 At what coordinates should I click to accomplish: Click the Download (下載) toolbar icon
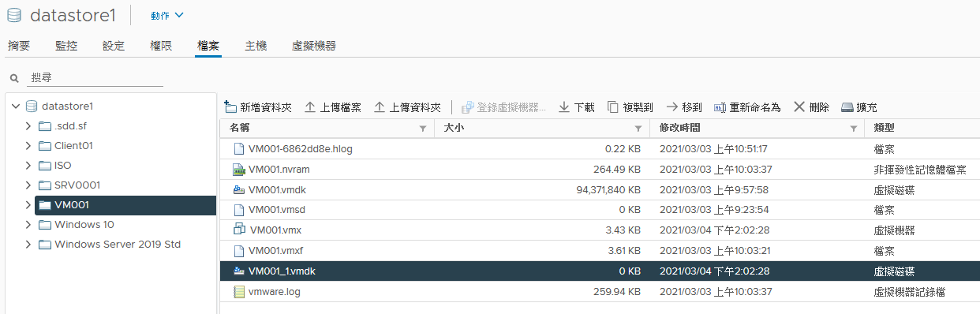(x=564, y=107)
